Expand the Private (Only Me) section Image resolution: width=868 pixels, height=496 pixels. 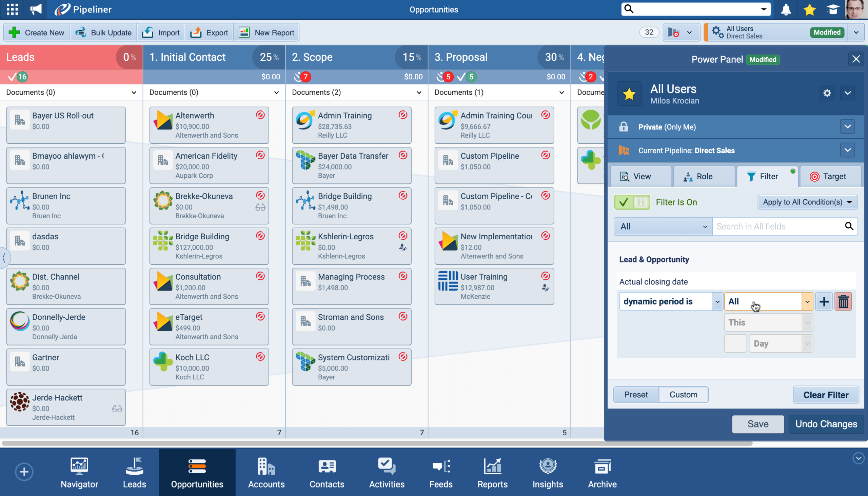tap(848, 127)
